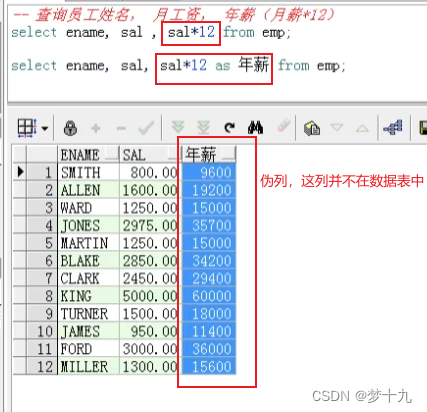427x412 pixels.
Task: Click the fetch next page icon
Action: [x=178, y=127]
